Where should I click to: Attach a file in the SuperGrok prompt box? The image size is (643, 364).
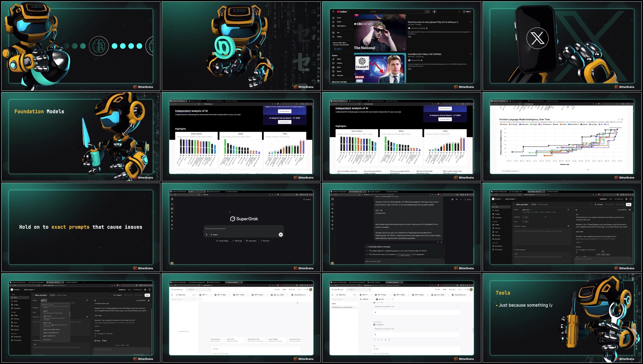point(207,235)
